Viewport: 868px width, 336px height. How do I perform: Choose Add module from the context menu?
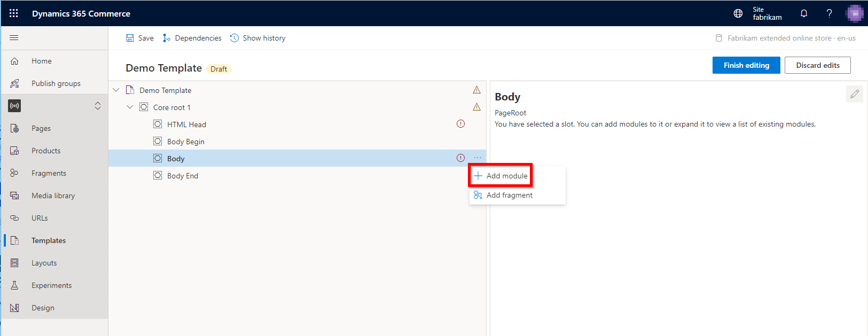point(501,176)
